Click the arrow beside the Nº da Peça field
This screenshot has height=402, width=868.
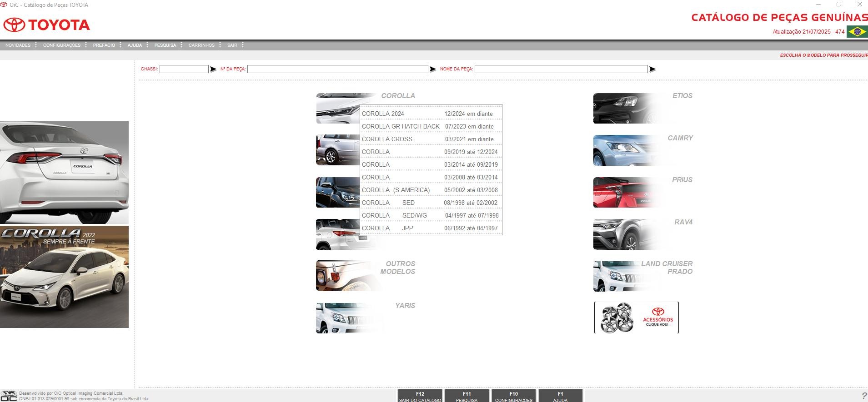(x=432, y=69)
